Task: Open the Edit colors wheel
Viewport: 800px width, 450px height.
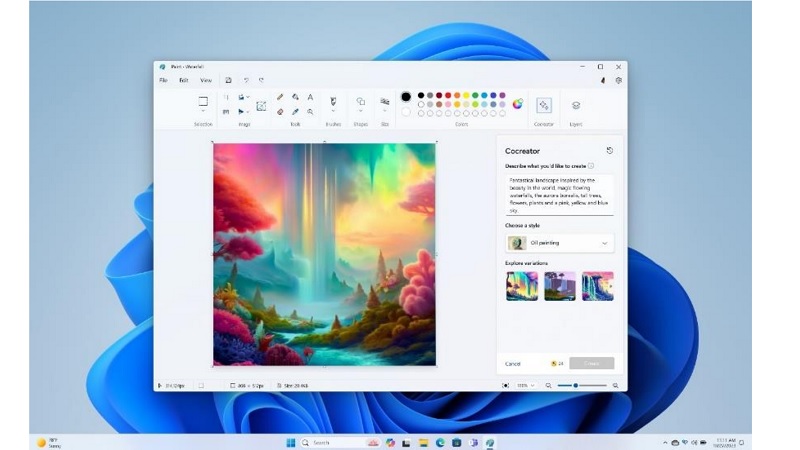Action: click(517, 104)
